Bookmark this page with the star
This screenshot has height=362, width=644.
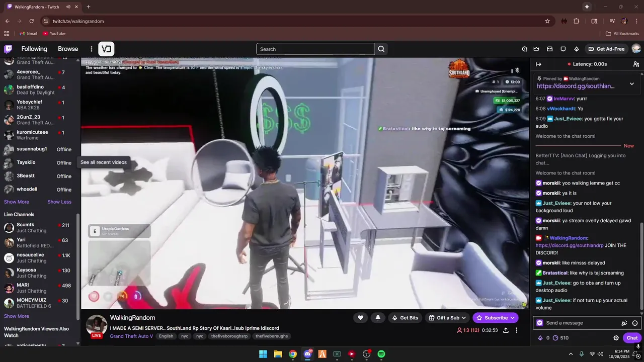[x=547, y=21]
